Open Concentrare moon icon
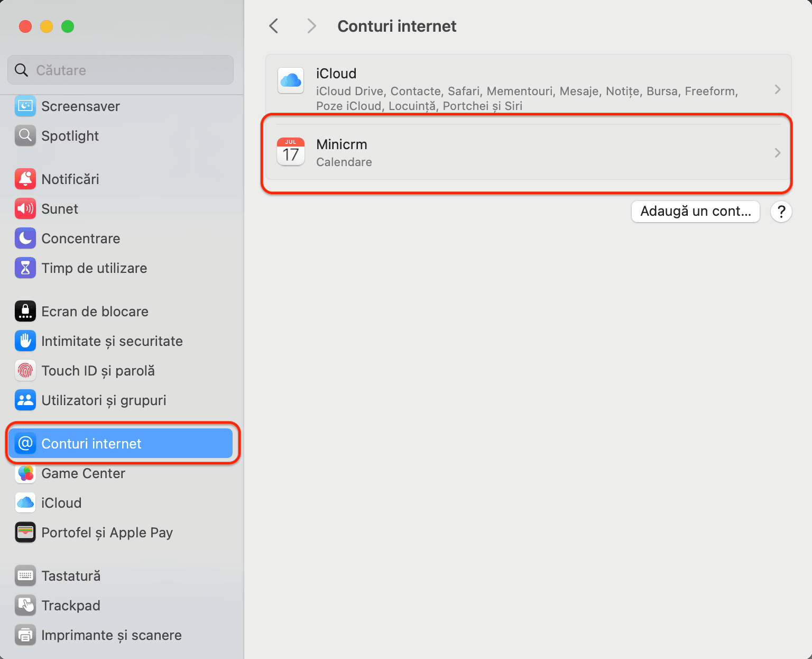The width and height of the screenshot is (812, 659). 25,239
